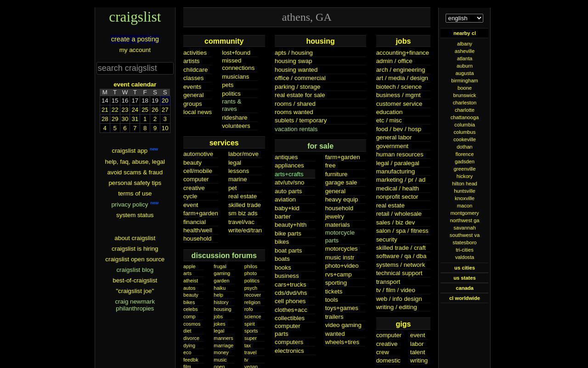The height and width of the screenshot is (368, 588).
Task: Open craigslist app link
Action: pyautogui.click(x=130, y=150)
